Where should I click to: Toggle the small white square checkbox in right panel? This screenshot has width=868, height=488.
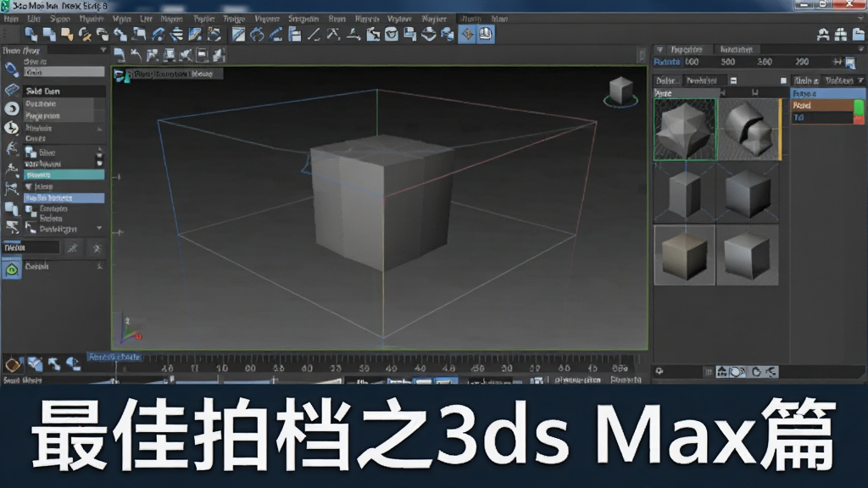(783, 80)
